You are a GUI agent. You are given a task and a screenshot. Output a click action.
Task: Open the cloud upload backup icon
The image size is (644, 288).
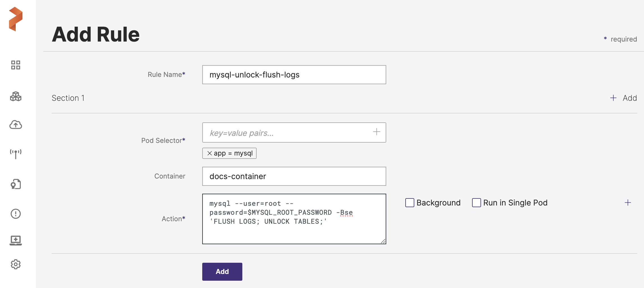tap(16, 125)
